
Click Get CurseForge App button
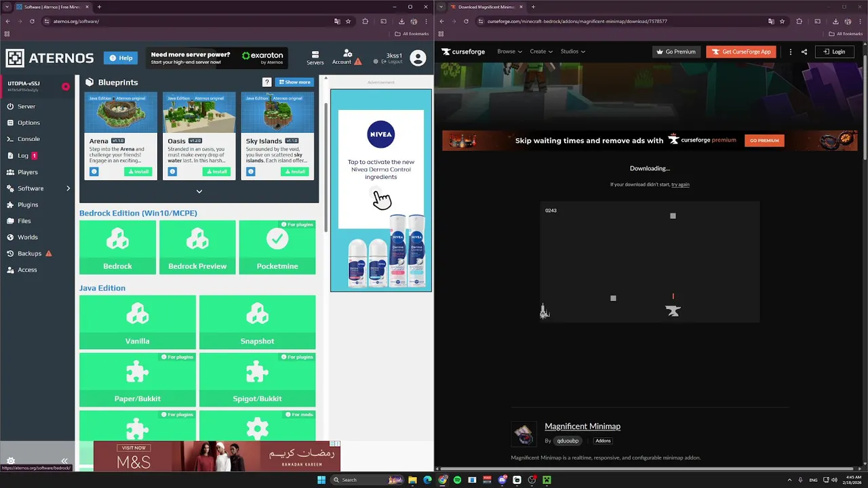(x=741, y=52)
